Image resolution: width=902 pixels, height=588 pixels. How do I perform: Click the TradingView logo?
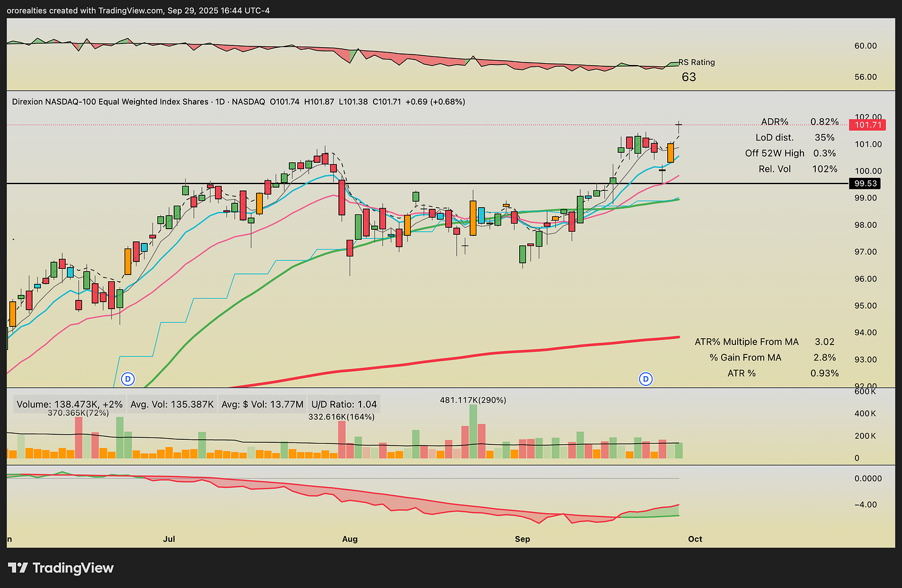pyautogui.click(x=61, y=568)
